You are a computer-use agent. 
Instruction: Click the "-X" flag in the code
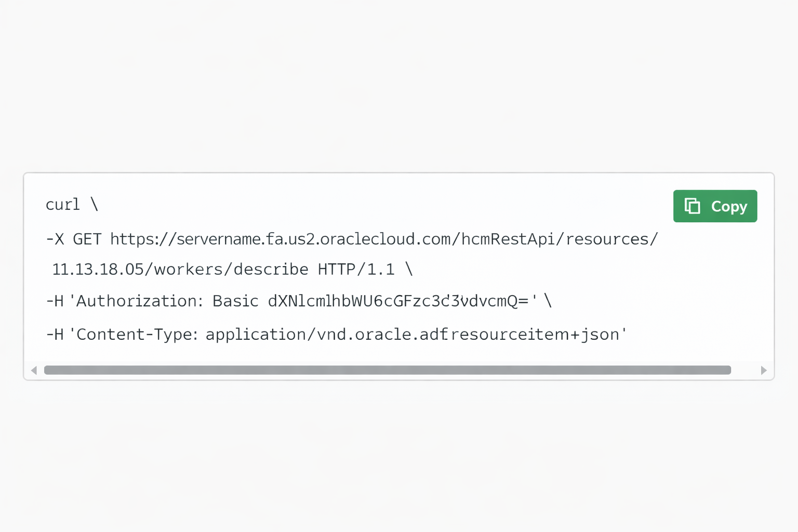[x=55, y=240]
